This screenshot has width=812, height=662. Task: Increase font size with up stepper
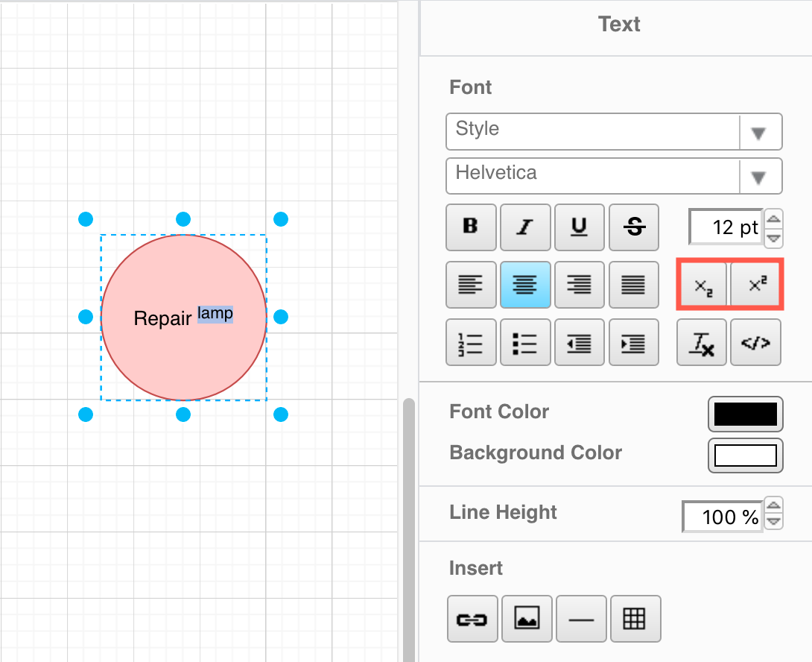point(774,219)
